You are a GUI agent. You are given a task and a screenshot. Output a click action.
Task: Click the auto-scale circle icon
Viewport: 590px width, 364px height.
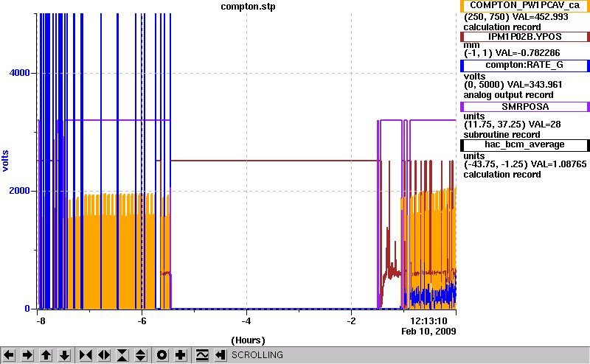(x=162, y=355)
